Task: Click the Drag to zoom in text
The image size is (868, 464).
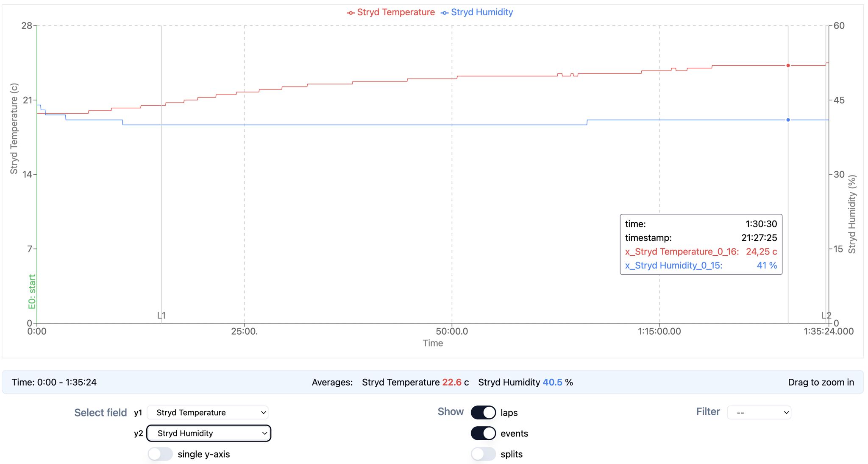Action: point(821,382)
